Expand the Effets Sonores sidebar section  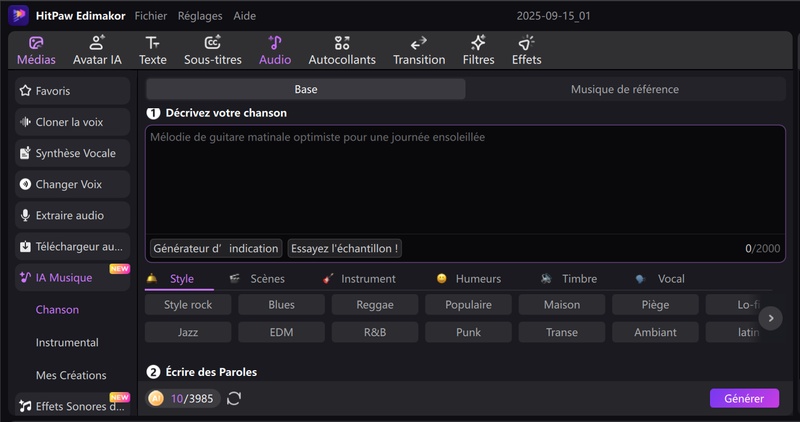(x=72, y=406)
